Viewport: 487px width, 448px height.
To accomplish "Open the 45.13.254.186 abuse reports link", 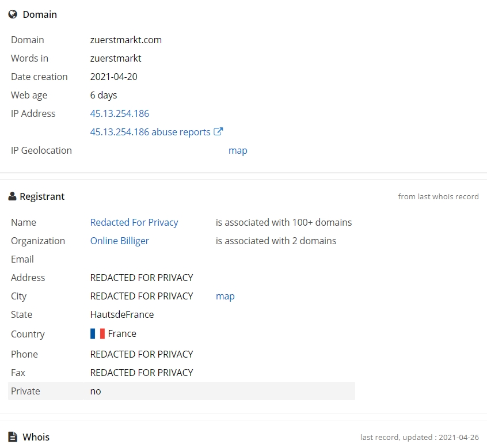I will click(x=150, y=132).
